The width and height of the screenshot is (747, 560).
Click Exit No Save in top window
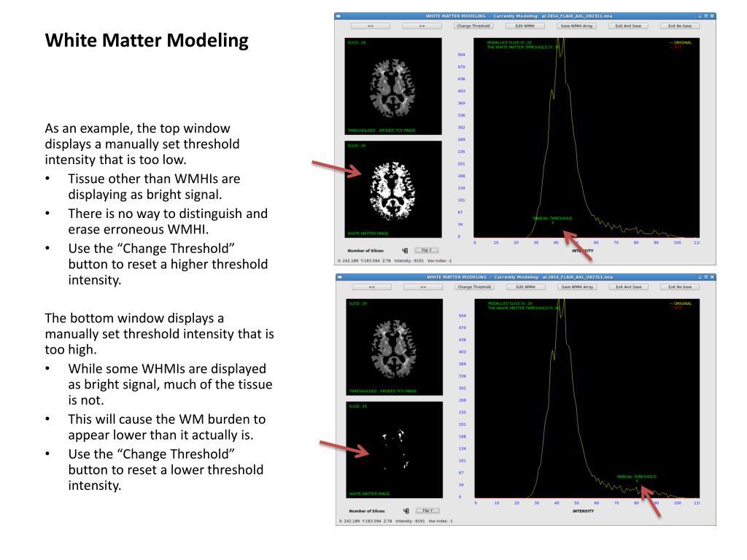[x=680, y=26]
